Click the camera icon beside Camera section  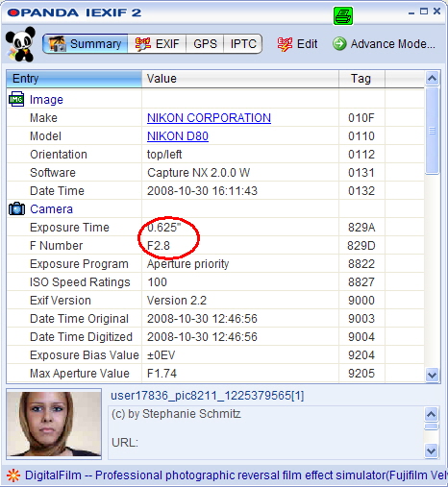(x=16, y=209)
